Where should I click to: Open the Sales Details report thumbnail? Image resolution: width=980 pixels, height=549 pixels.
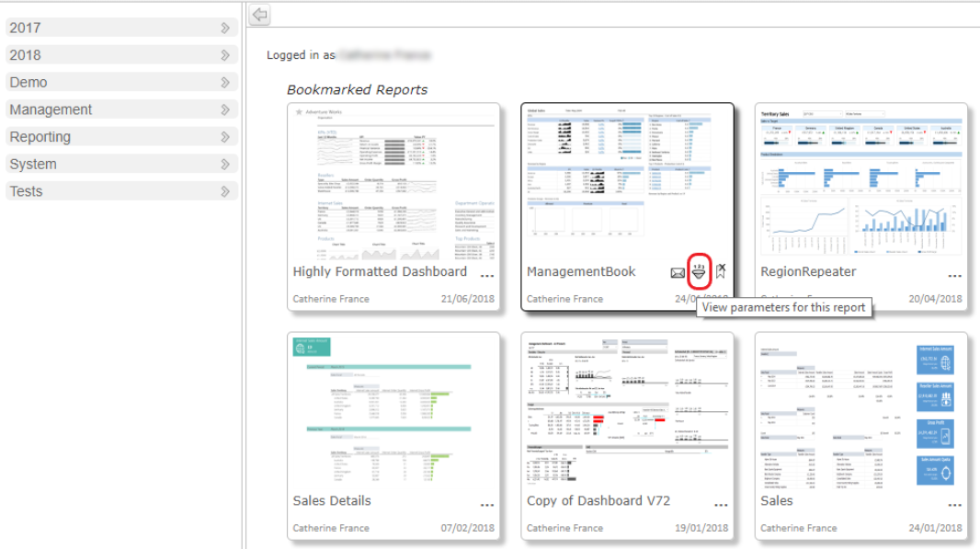tap(393, 414)
